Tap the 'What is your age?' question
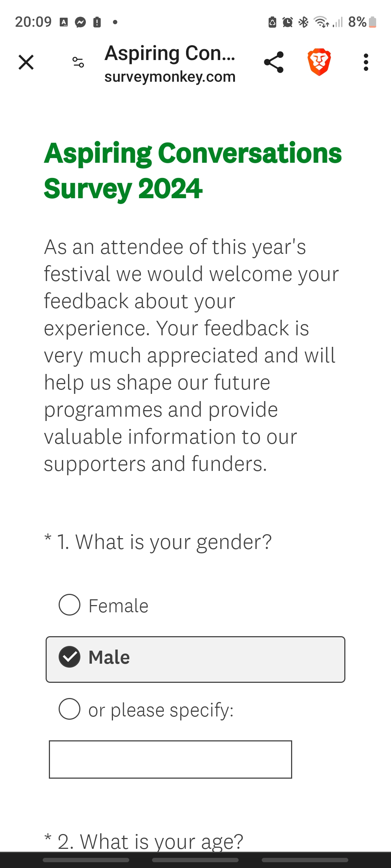This screenshot has height=868, width=391. click(150, 841)
